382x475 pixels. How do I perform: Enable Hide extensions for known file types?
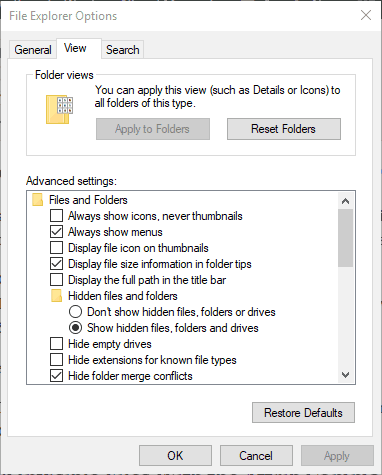[x=56, y=360]
